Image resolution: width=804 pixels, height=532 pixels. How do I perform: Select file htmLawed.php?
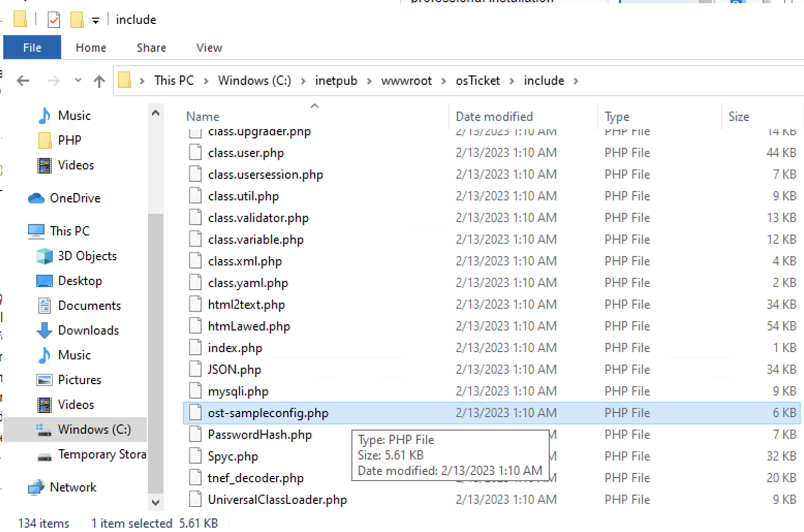point(249,326)
